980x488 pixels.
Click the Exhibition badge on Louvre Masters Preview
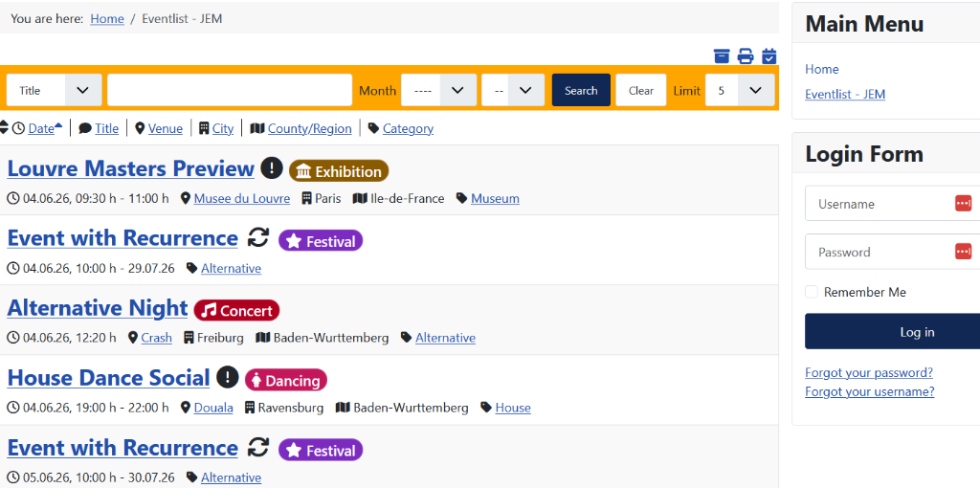pyautogui.click(x=339, y=171)
